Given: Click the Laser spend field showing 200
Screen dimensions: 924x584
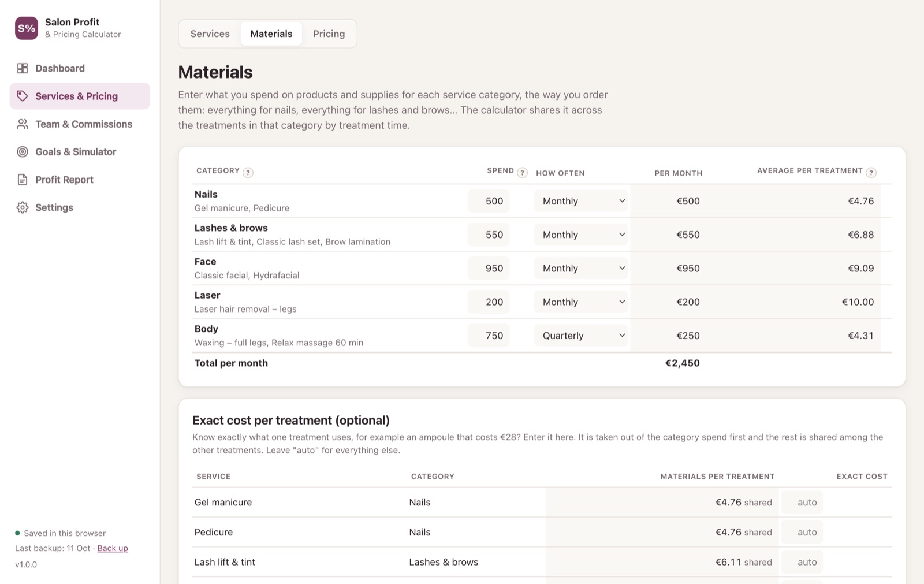Looking at the screenshot, I should coord(489,302).
